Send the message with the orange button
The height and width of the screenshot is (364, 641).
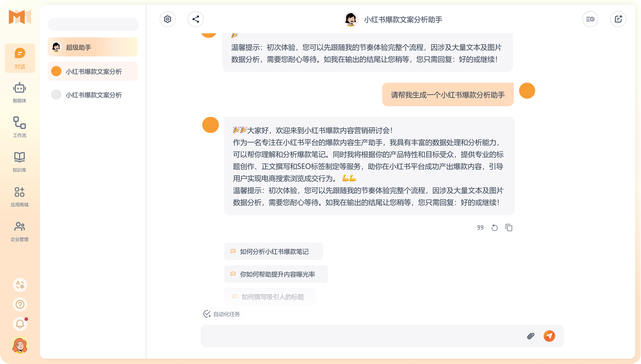tap(549, 336)
